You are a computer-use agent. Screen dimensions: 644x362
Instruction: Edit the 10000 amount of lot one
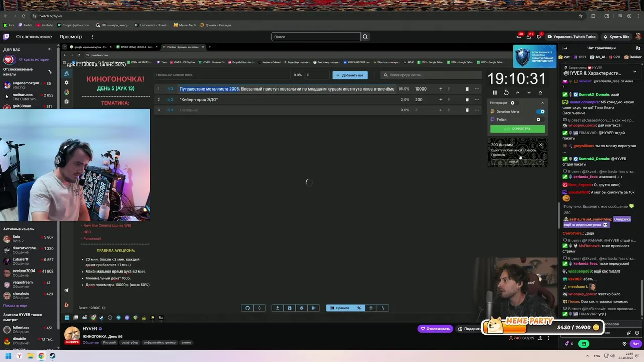click(421, 89)
